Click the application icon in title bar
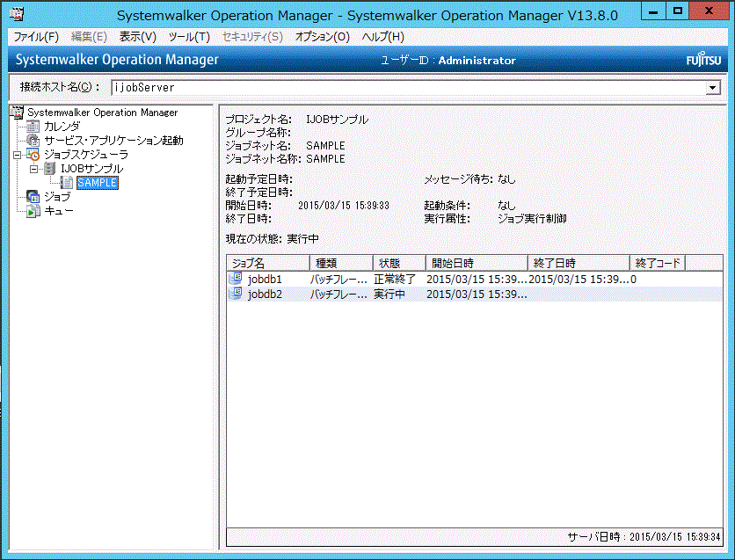The image size is (735, 560). coord(17,15)
